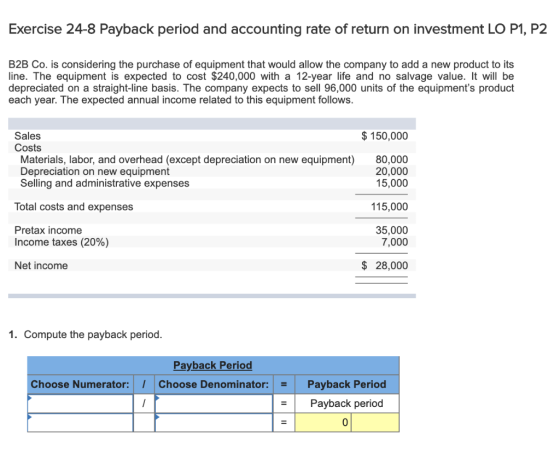Click the depreciation value '20,000'
The width and height of the screenshot is (560, 465).
click(x=391, y=171)
